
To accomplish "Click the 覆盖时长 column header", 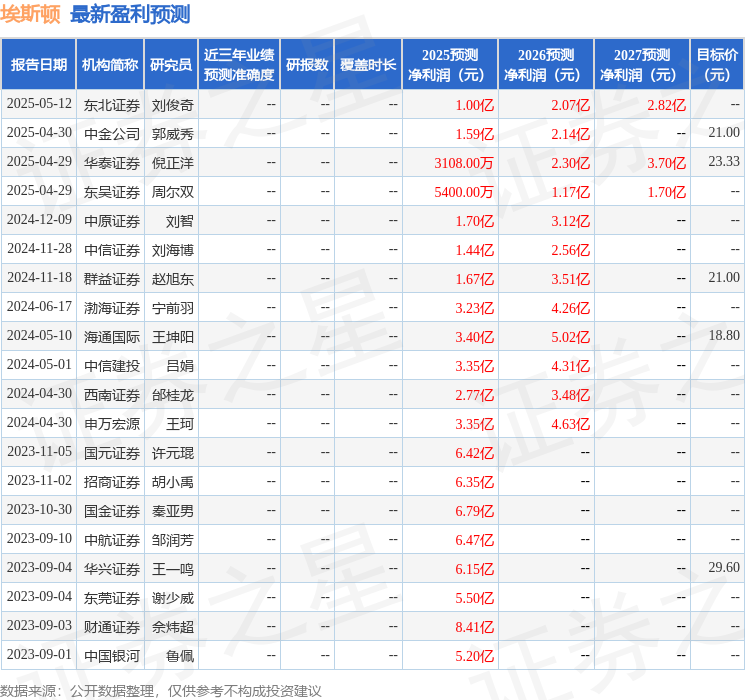I will point(368,65).
